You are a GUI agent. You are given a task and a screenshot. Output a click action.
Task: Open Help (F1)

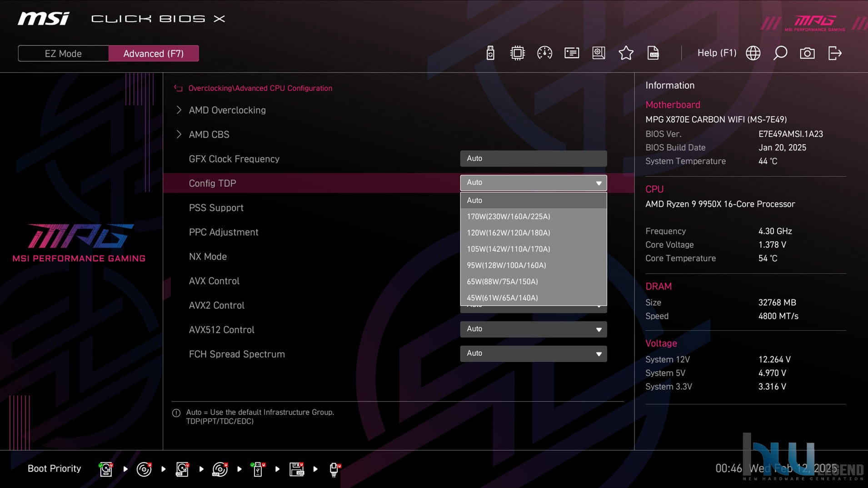(x=717, y=53)
